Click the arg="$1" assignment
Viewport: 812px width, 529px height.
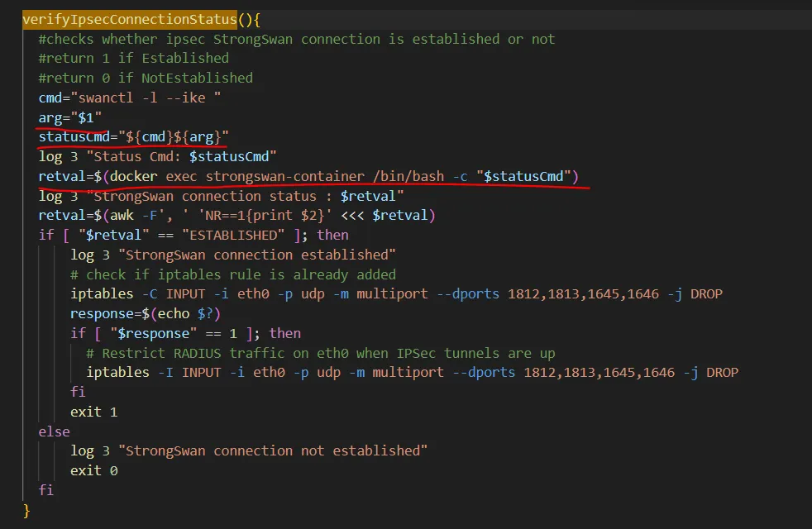[x=70, y=117]
